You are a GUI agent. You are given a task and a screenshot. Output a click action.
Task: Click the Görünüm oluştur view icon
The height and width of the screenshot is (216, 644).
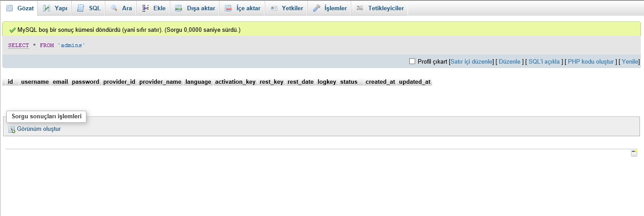pyautogui.click(x=12, y=130)
